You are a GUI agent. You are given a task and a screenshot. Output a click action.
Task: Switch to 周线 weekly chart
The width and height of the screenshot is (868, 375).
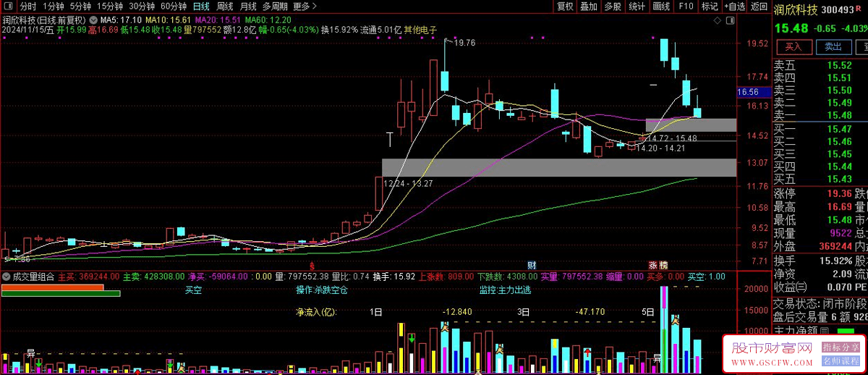pos(225,7)
